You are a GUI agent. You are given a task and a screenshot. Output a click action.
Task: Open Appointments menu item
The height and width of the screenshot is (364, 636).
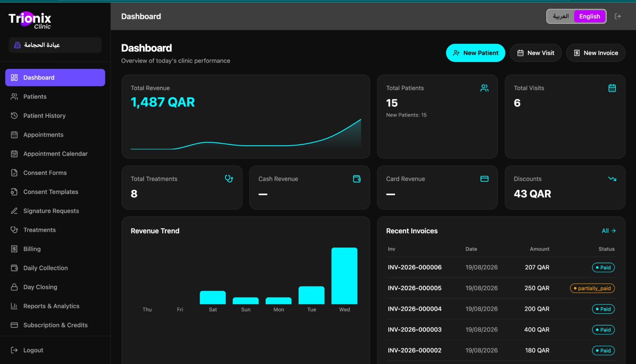[55, 134]
